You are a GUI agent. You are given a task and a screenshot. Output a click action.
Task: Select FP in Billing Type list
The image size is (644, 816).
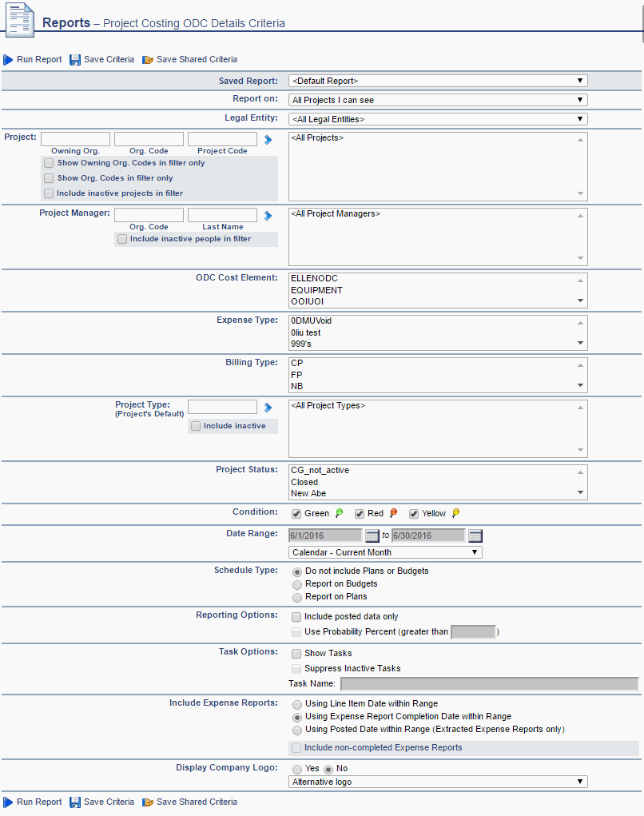point(296,375)
